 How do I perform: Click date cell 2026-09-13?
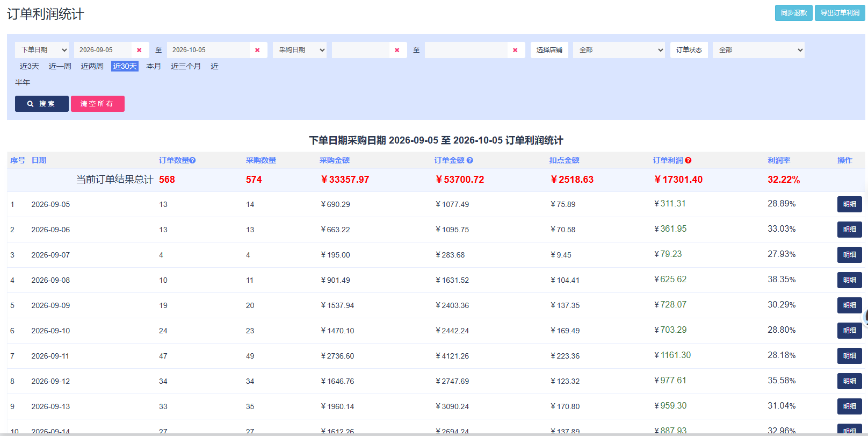tap(50, 406)
